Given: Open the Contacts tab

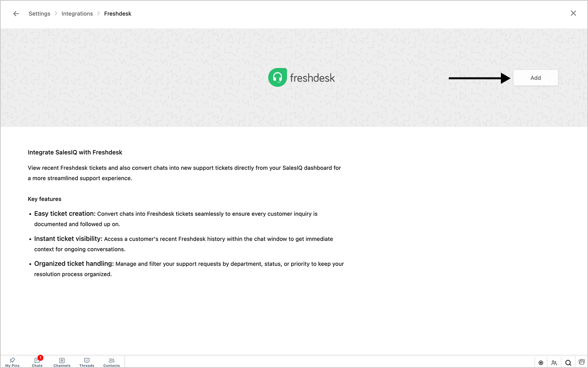Looking at the screenshot, I should click(x=112, y=362).
